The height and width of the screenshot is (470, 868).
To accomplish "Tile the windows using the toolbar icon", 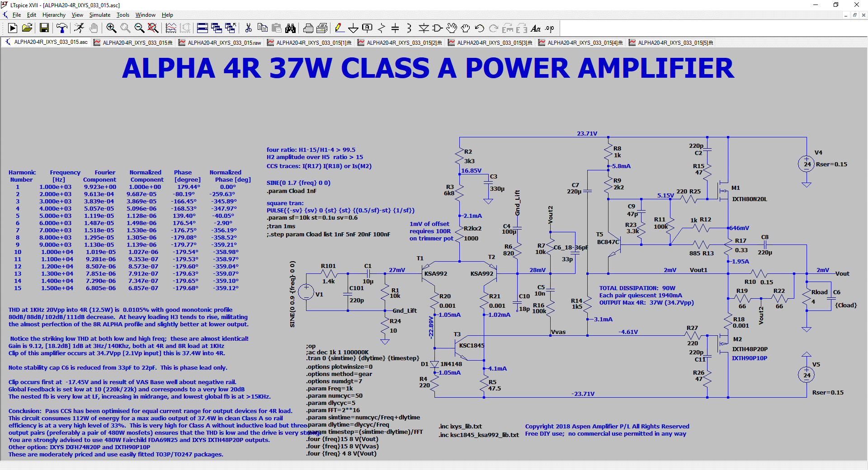I will pos(203,28).
